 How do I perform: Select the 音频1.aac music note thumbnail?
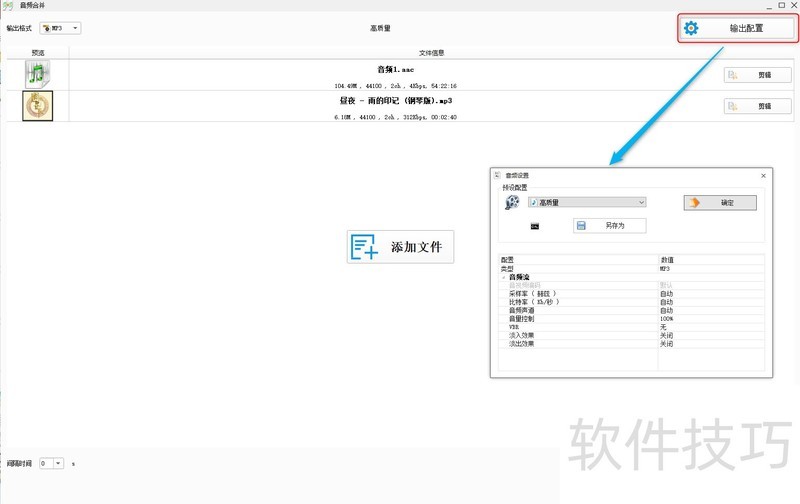click(x=38, y=74)
